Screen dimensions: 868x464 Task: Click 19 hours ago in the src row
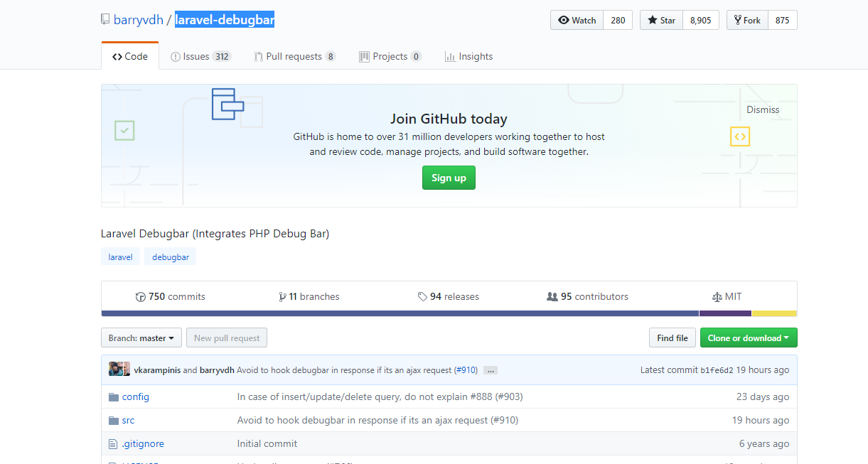tap(761, 421)
